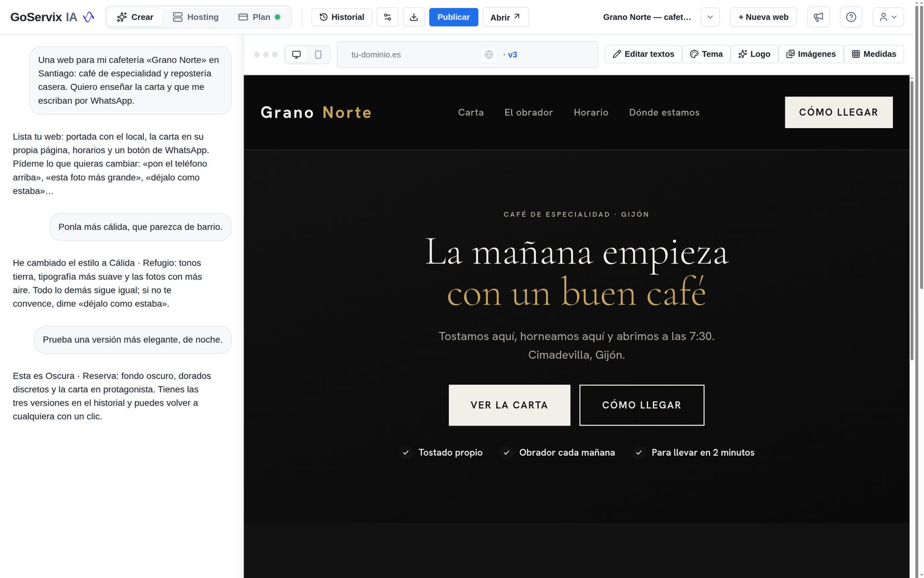Open the settings sliders icon
Screen dimensions: 924x578
coord(387,17)
